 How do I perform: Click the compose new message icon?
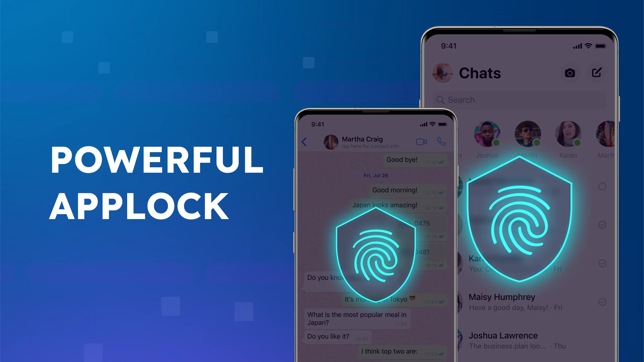597,72
